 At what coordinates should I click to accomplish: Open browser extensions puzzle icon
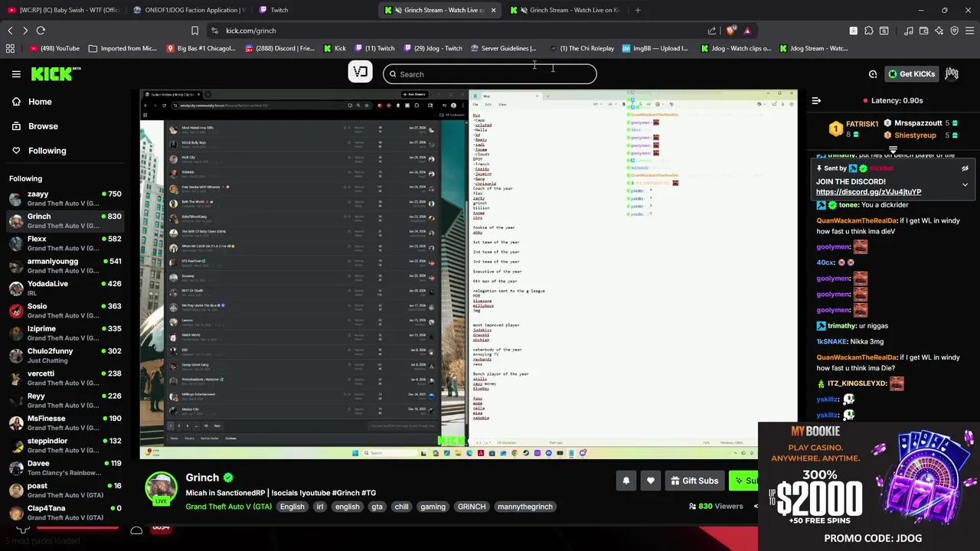(x=868, y=31)
